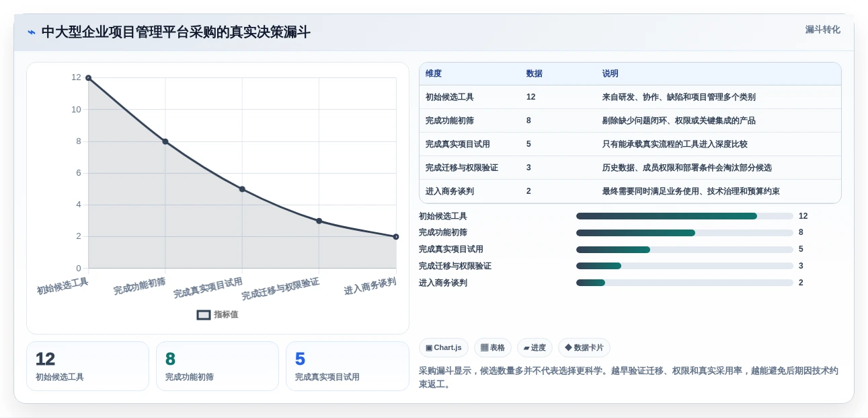Click the description starting 剔除缺少问题闭环

[679, 120]
